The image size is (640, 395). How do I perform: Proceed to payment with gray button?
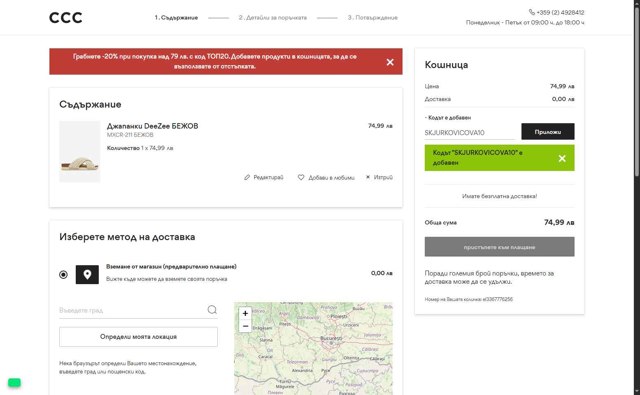499,247
